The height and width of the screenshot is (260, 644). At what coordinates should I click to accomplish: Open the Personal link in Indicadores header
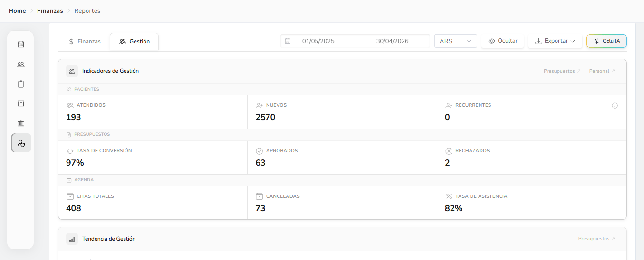pyautogui.click(x=602, y=71)
